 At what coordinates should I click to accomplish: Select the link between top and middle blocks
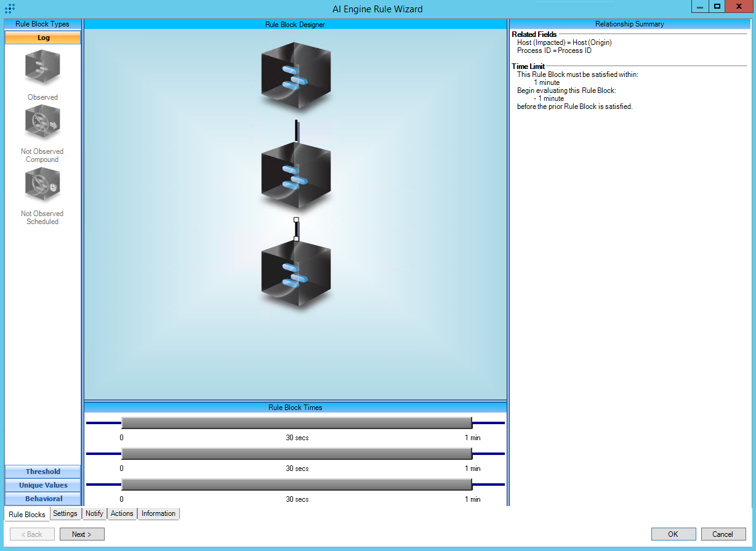(296, 132)
